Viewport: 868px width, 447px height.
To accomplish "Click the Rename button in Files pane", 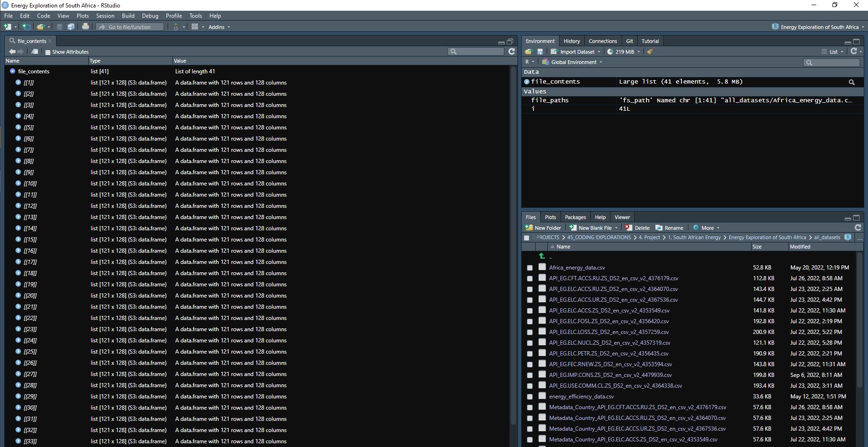I will (x=669, y=227).
